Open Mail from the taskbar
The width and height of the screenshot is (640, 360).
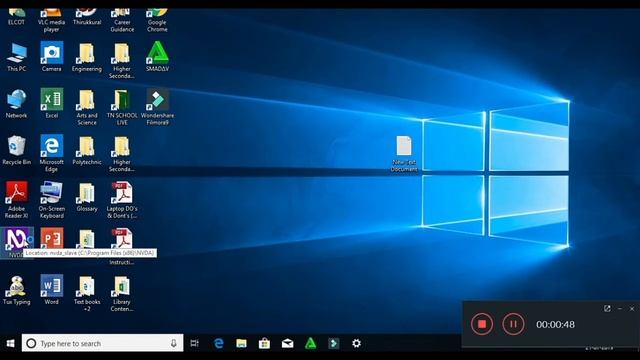pyautogui.click(x=287, y=343)
